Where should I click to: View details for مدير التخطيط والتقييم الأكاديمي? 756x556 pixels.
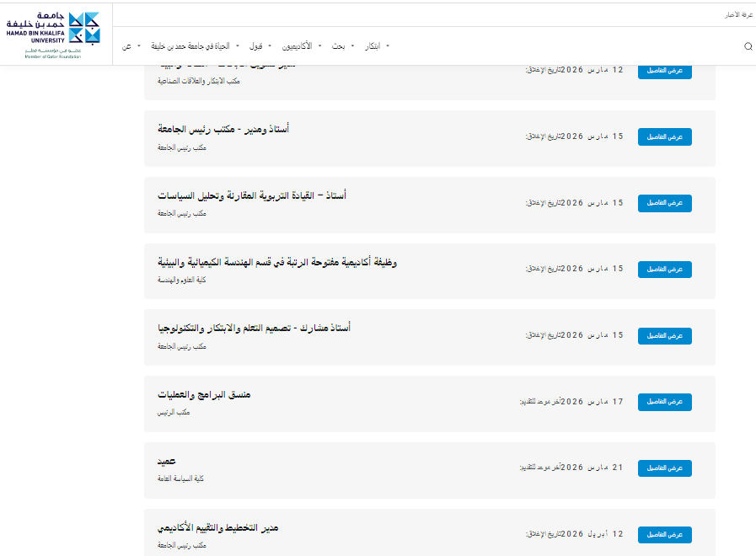[x=664, y=534]
